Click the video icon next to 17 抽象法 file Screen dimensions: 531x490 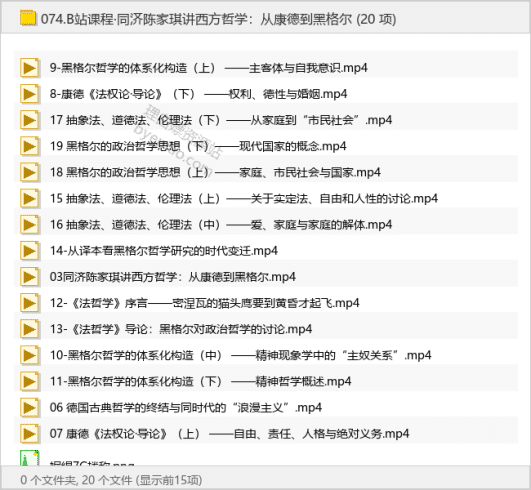click(29, 120)
